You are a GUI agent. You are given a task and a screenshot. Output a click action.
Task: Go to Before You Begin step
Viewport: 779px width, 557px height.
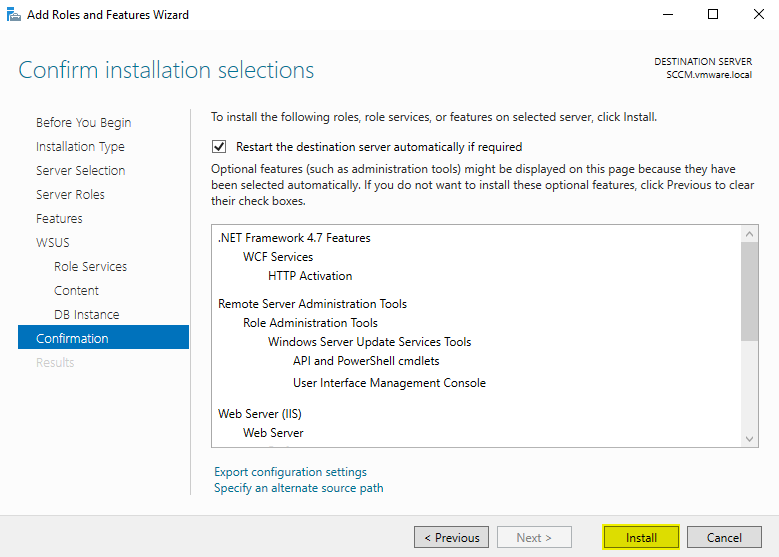pos(83,123)
